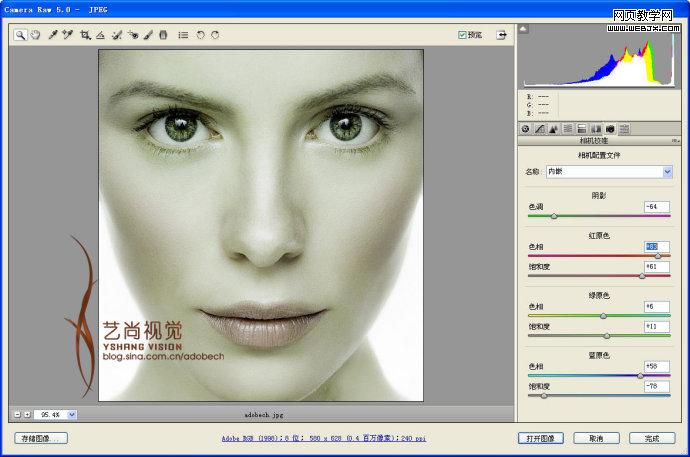The height and width of the screenshot is (457, 690).
Task: Click the 绿原色 色相 field showing +6
Action: pos(657,307)
